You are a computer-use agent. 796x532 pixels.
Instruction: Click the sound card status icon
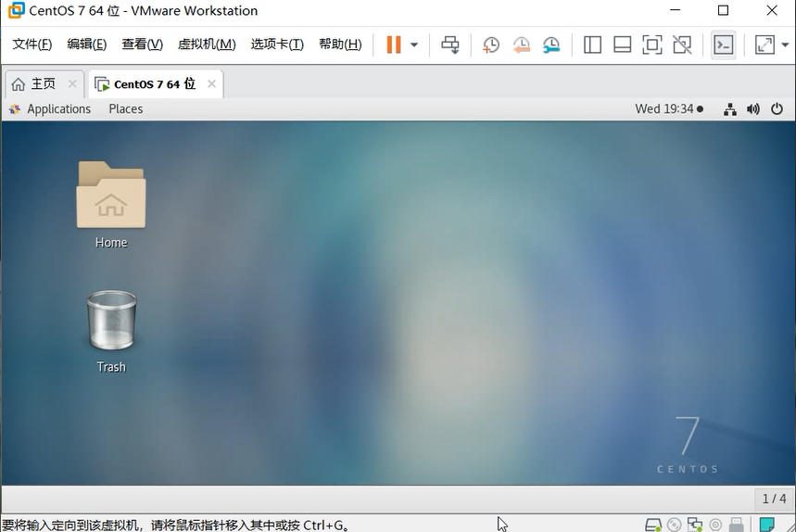[x=715, y=525]
